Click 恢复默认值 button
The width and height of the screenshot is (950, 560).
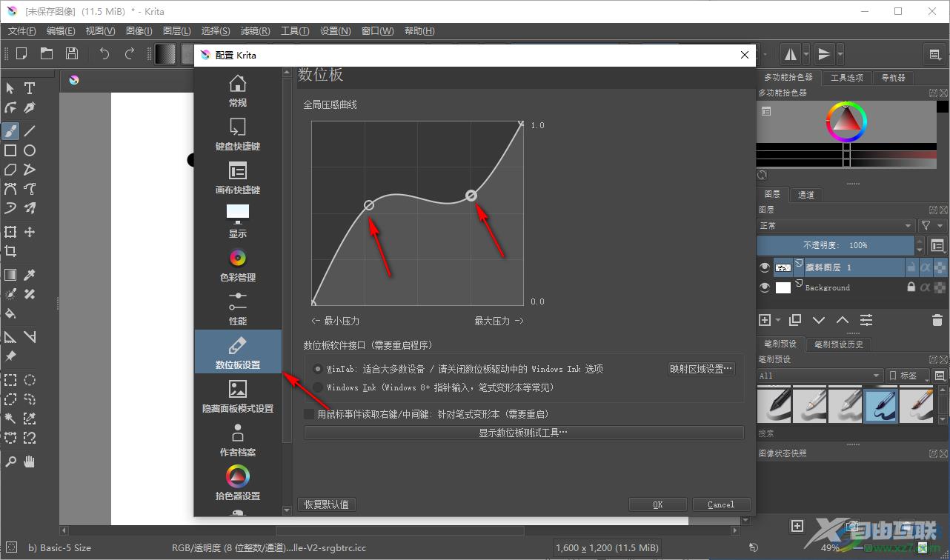tap(327, 504)
